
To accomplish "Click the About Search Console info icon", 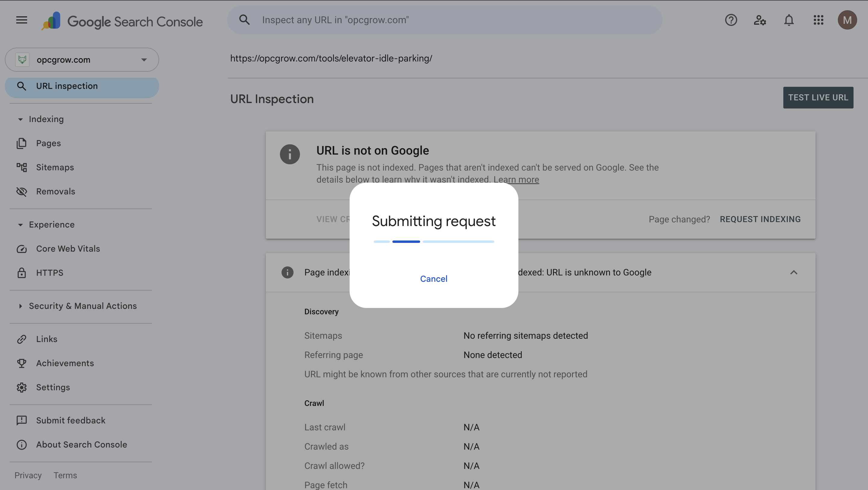I will click(22, 444).
